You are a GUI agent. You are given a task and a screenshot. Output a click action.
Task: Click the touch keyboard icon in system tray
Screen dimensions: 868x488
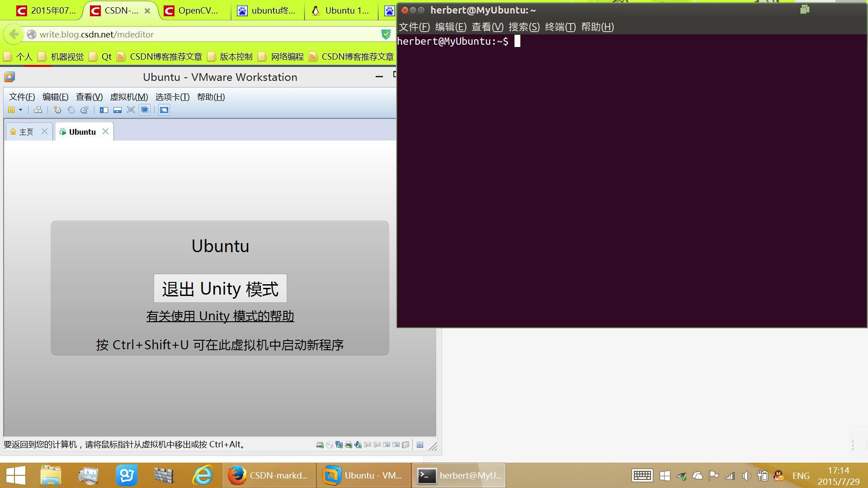(642, 475)
